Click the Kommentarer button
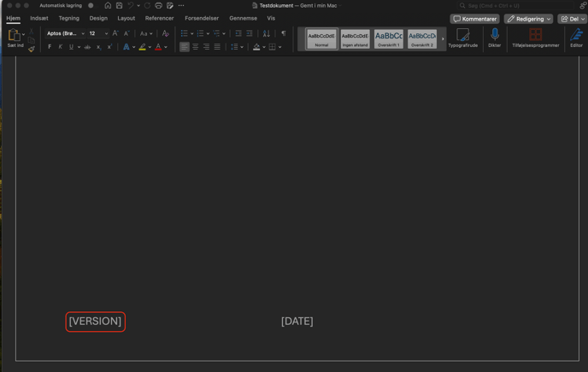The width and height of the screenshot is (588, 372). click(474, 18)
